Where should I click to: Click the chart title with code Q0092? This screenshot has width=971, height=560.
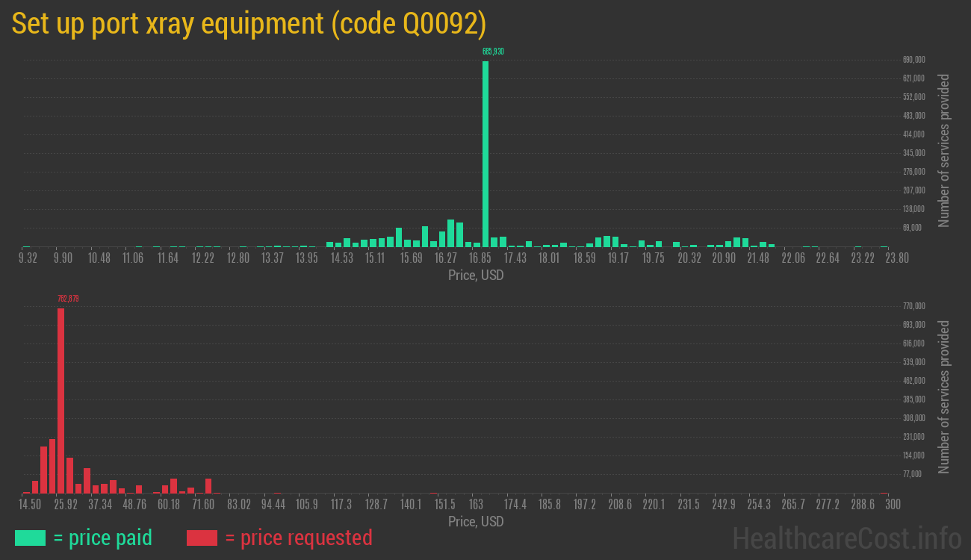pyautogui.click(x=249, y=24)
